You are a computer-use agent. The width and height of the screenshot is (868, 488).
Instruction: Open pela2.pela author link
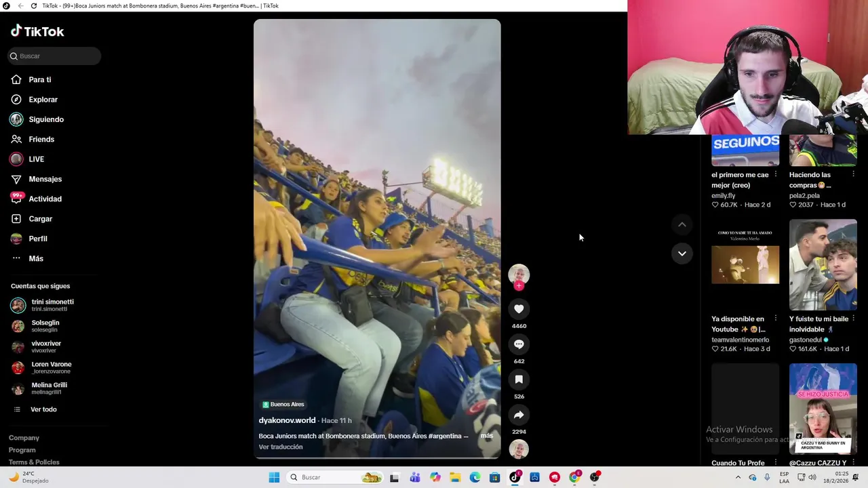pos(804,196)
